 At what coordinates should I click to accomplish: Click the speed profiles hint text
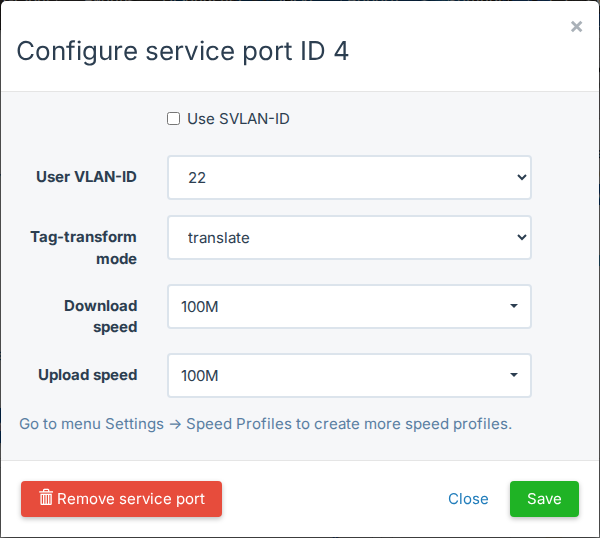265,424
